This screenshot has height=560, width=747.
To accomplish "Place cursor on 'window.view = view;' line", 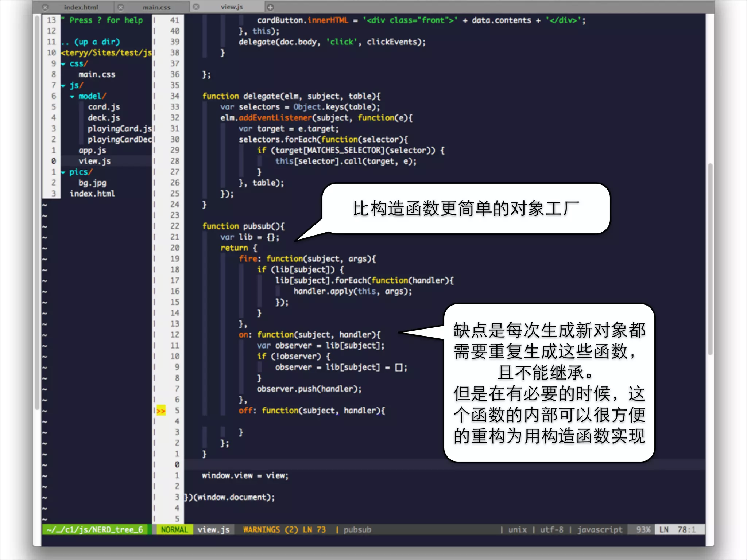I will coord(245,475).
